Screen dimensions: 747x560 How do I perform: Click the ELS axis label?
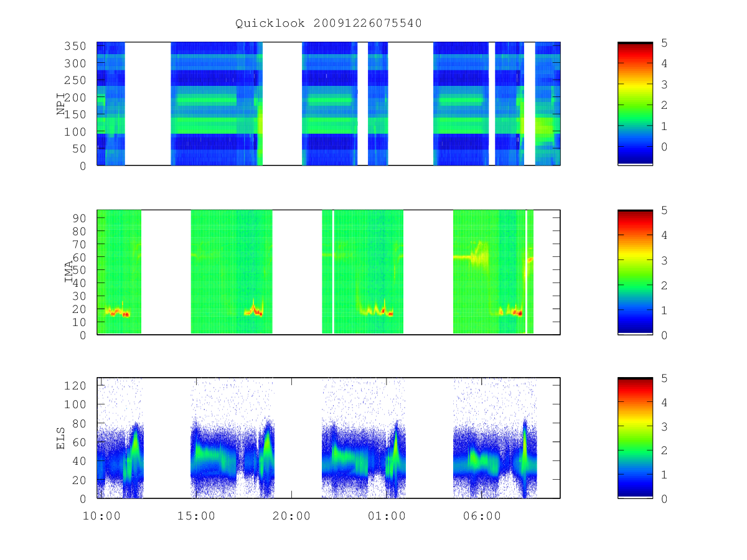pyautogui.click(x=62, y=438)
